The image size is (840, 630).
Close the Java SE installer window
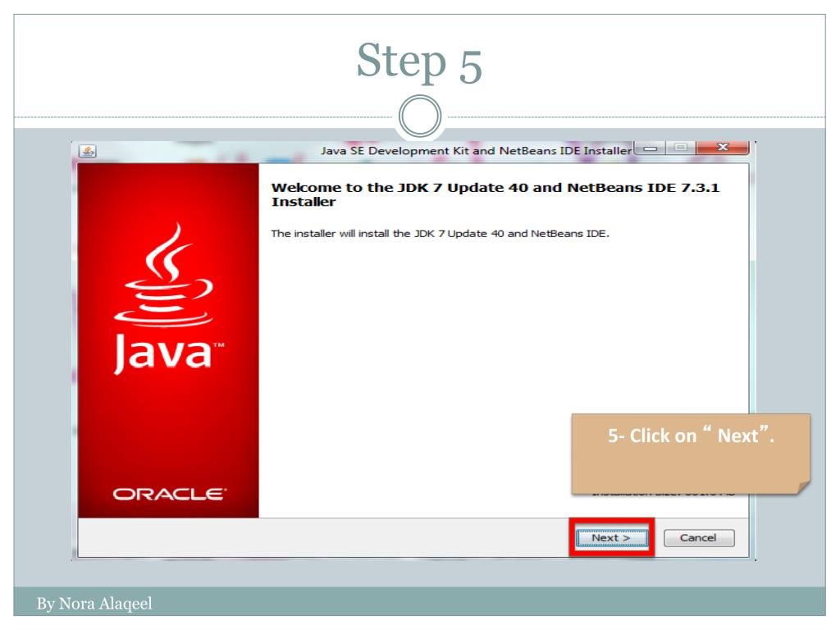722,148
